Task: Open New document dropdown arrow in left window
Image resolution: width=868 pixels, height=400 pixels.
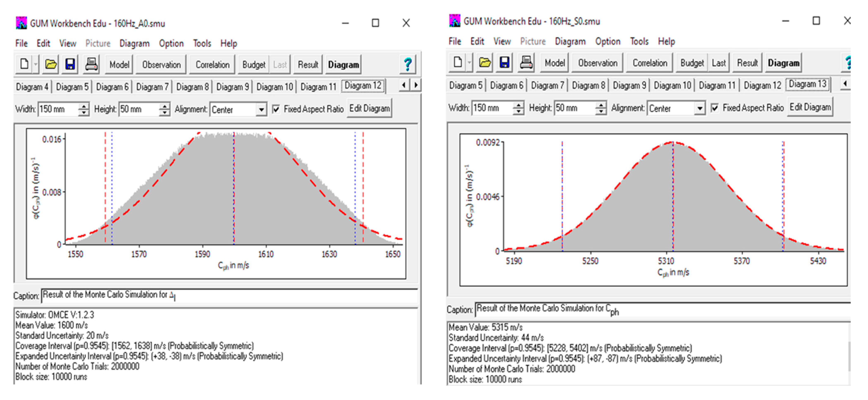Action: pyautogui.click(x=35, y=64)
